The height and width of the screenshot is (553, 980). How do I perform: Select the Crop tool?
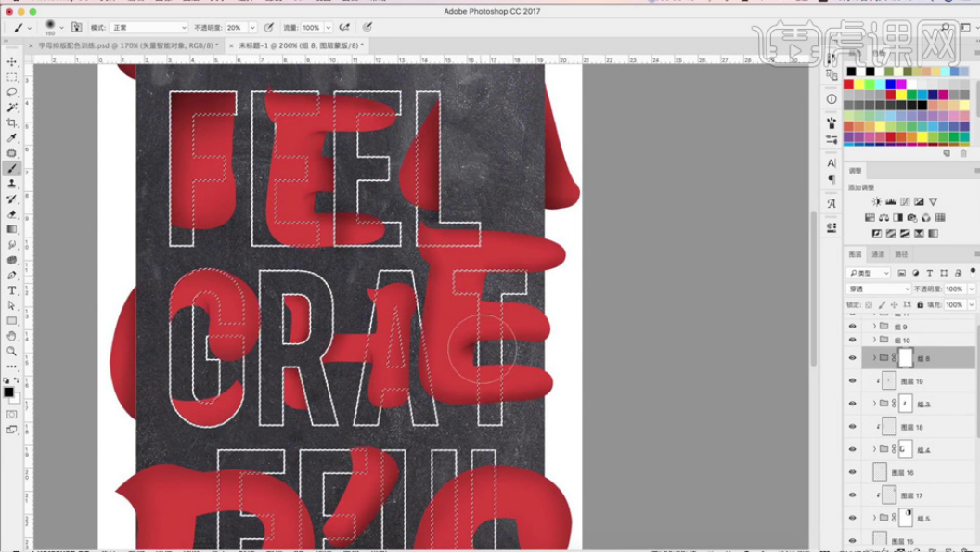coord(12,123)
